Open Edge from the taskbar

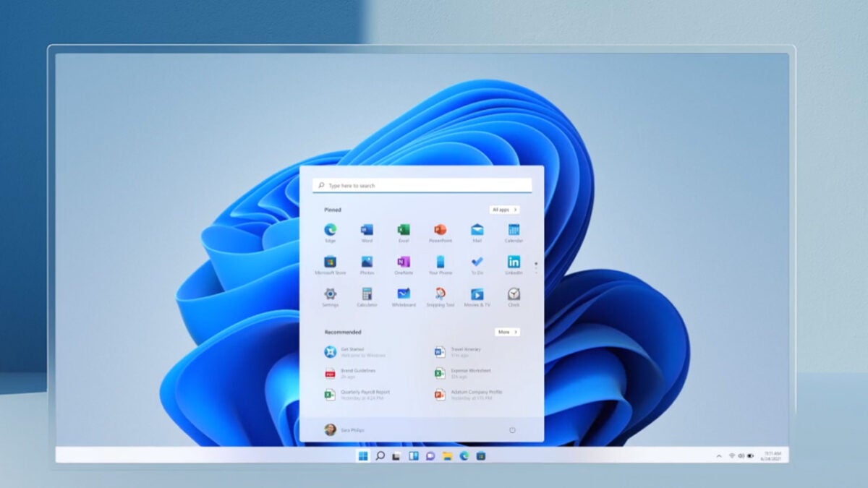464,455
